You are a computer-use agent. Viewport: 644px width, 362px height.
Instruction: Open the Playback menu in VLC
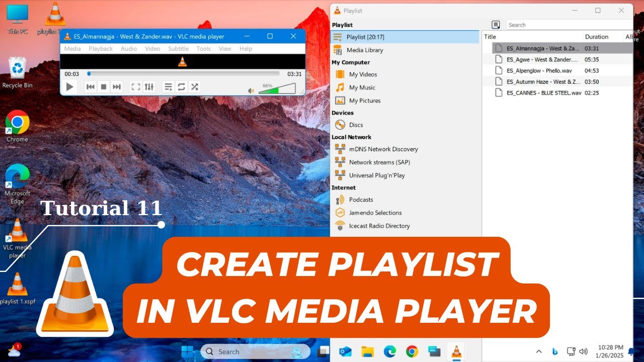click(x=101, y=49)
